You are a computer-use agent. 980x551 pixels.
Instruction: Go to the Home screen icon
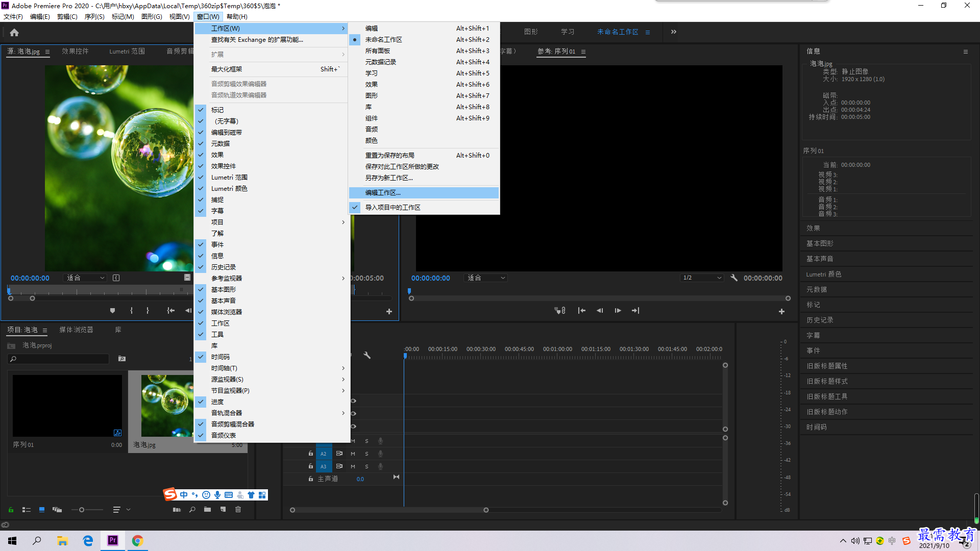14,32
